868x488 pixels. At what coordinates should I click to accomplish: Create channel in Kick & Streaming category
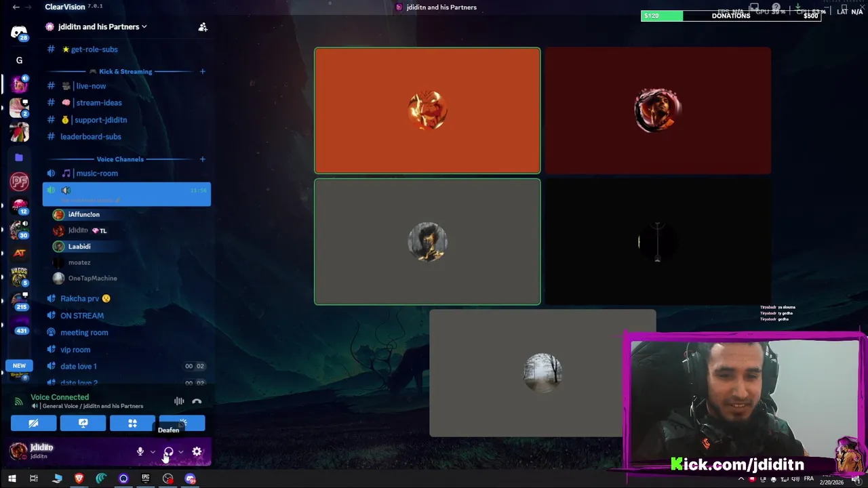pos(202,71)
